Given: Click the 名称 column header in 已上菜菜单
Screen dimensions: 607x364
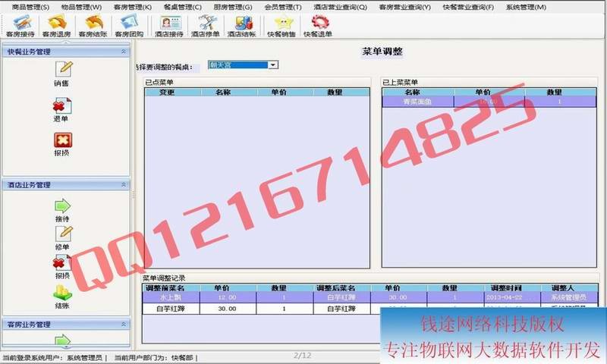Looking at the screenshot, I should (418, 92).
